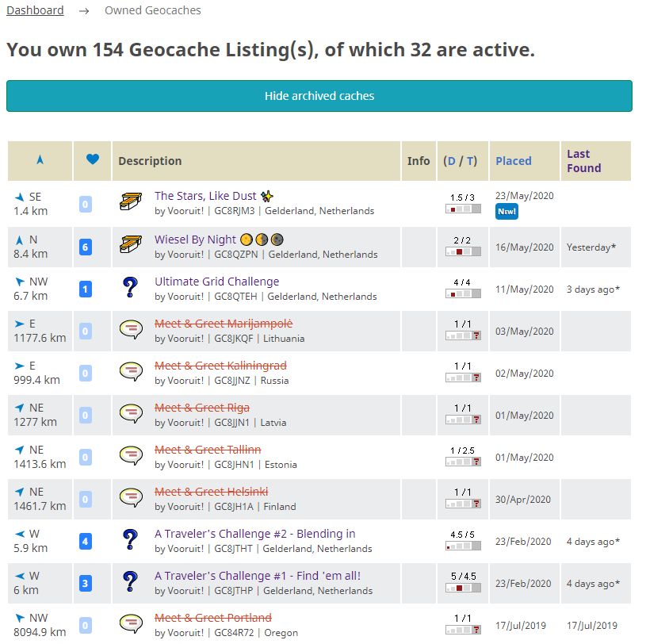Go to the Dashboard breadcrumb
Screen dimensions: 646x644
click(35, 10)
